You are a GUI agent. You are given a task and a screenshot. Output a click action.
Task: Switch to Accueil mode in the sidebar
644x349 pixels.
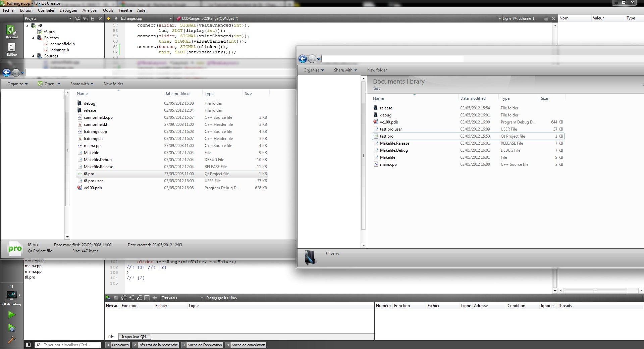point(12,32)
